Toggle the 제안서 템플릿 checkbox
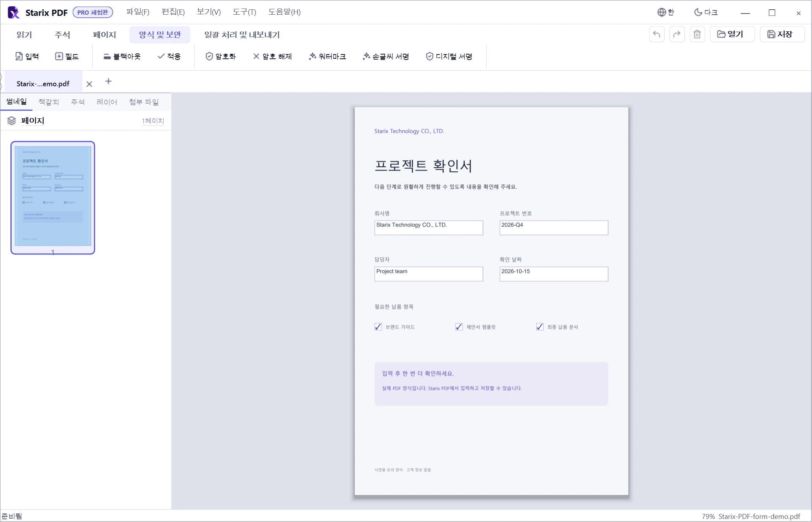 click(x=459, y=327)
